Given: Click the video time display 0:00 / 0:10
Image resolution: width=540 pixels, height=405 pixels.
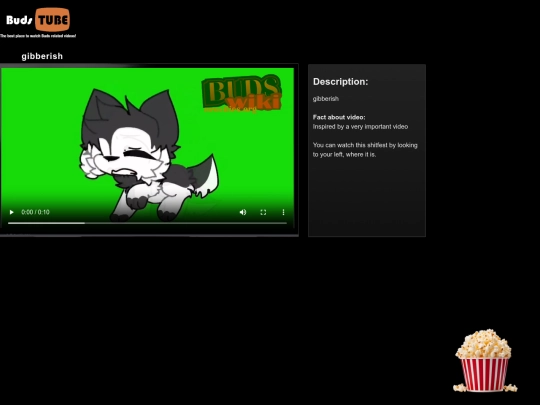Looking at the screenshot, I should click(35, 212).
